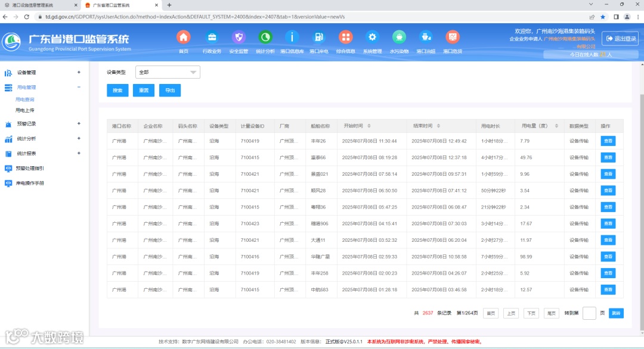
Task: Open the 综合信息 grid icon
Action: pyautogui.click(x=345, y=38)
